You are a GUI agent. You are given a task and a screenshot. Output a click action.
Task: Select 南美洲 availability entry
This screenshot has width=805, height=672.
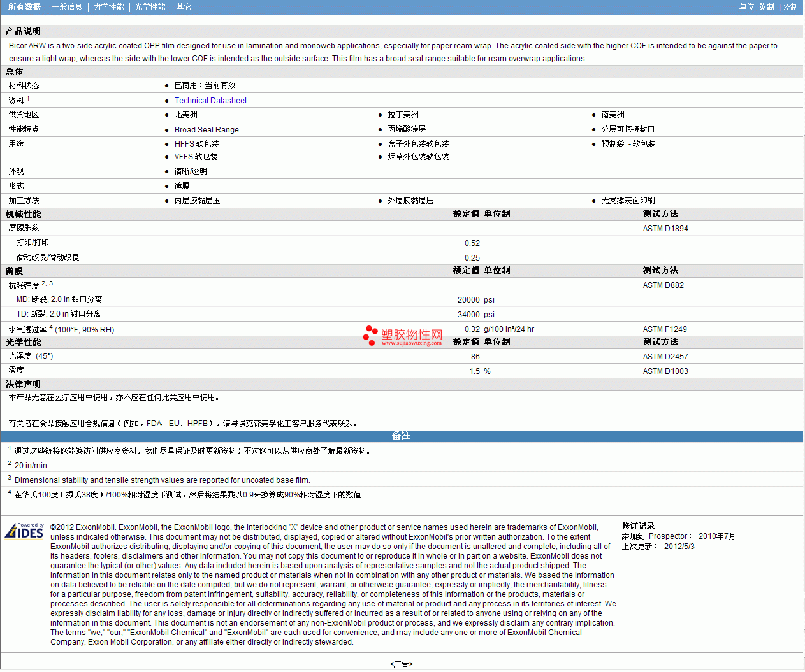613,115
